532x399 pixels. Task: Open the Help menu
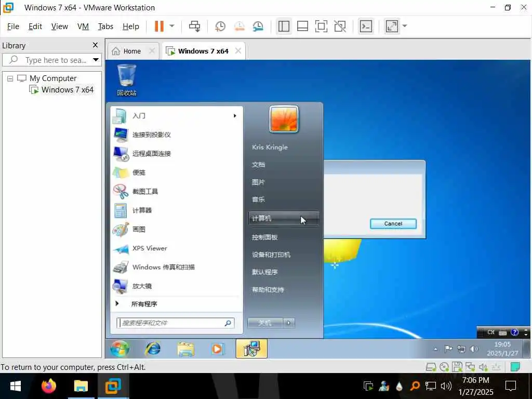tap(130, 26)
